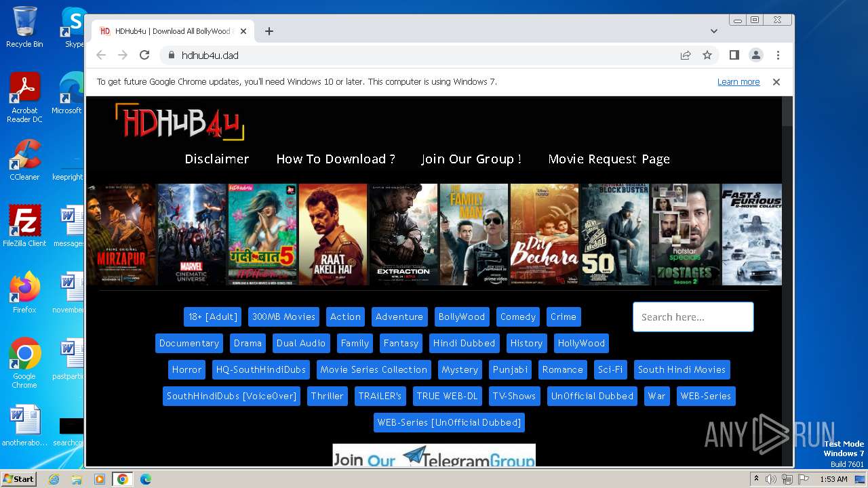Open The Family Man poster

[474, 235]
